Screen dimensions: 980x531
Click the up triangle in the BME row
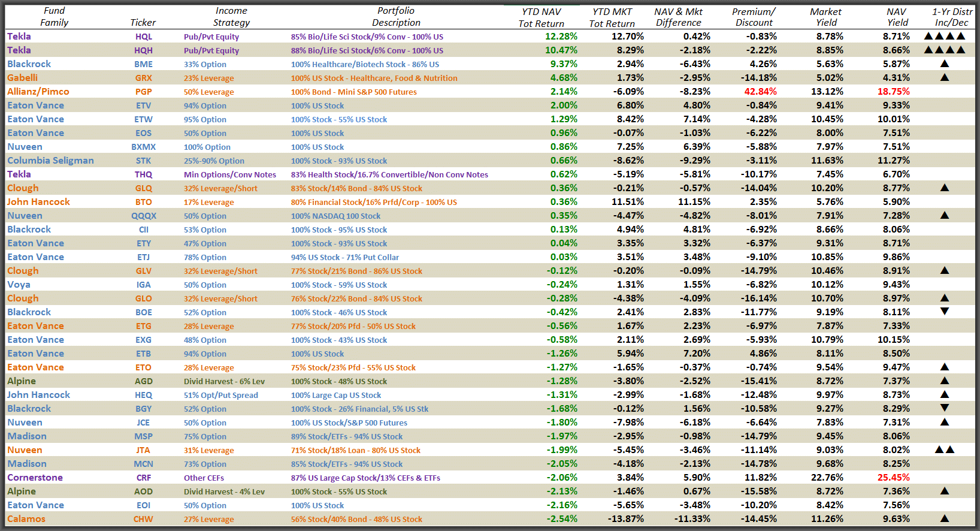(945, 64)
